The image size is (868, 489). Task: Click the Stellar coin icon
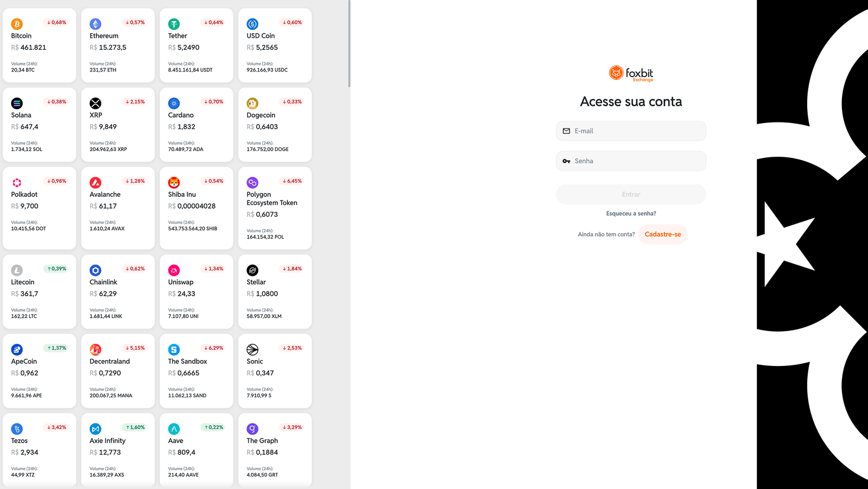click(252, 270)
